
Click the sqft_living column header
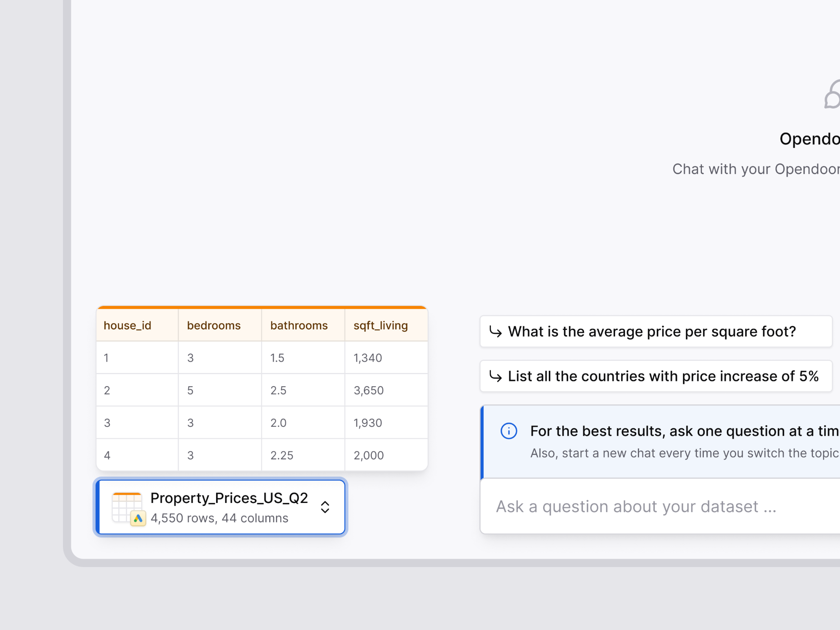click(x=380, y=325)
